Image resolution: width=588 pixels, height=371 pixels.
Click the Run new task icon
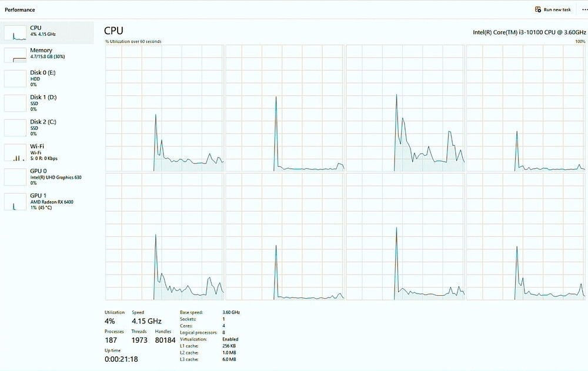pos(537,9)
